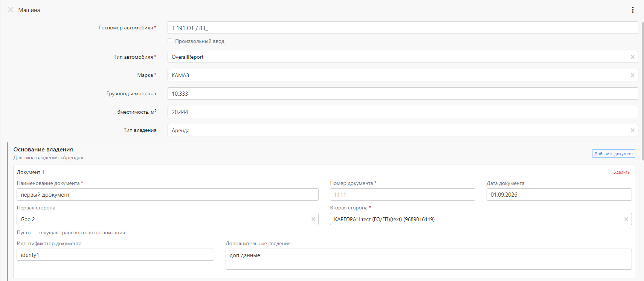Delete Документ 1 via Удалить link
The height and width of the screenshot is (281, 644).
622,172
